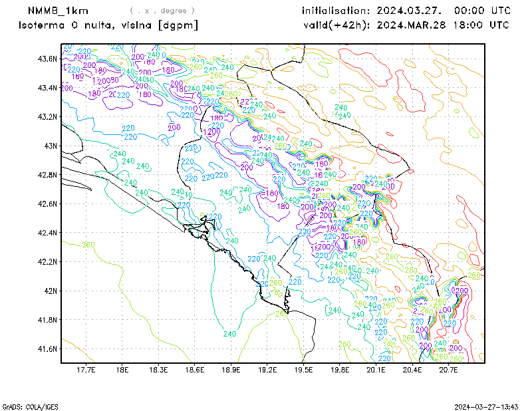Click the 20.4E longitude axis label
This screenshot has width=532, height=411.
coord(412,370)
